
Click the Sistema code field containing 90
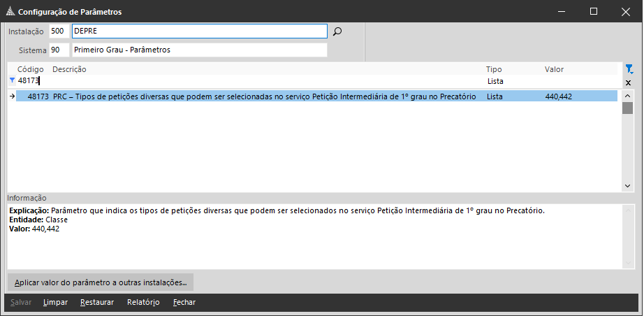(59, 50)
